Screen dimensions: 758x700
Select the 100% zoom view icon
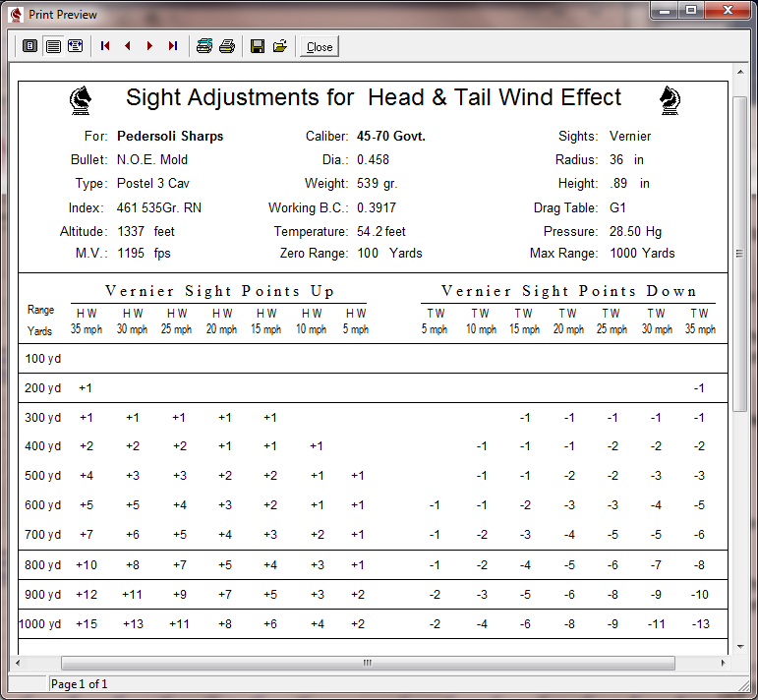point(53,46)
